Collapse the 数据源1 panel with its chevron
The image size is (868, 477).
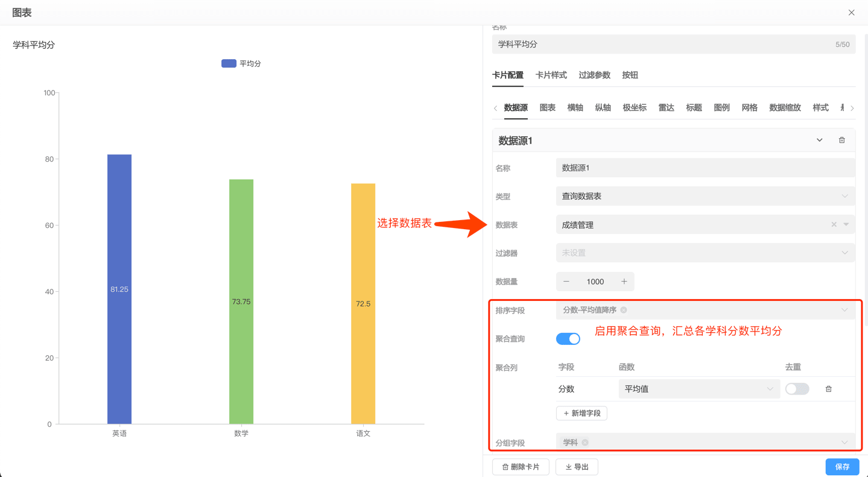point(819,139)
